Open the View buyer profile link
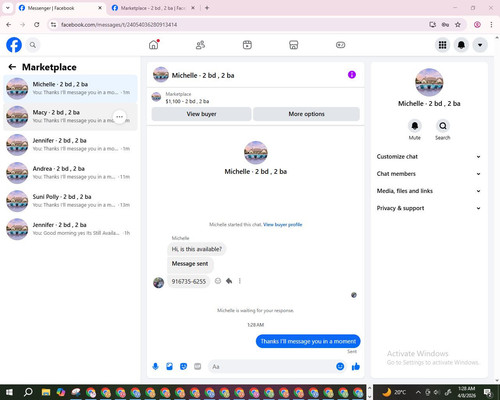 (283, 225)
